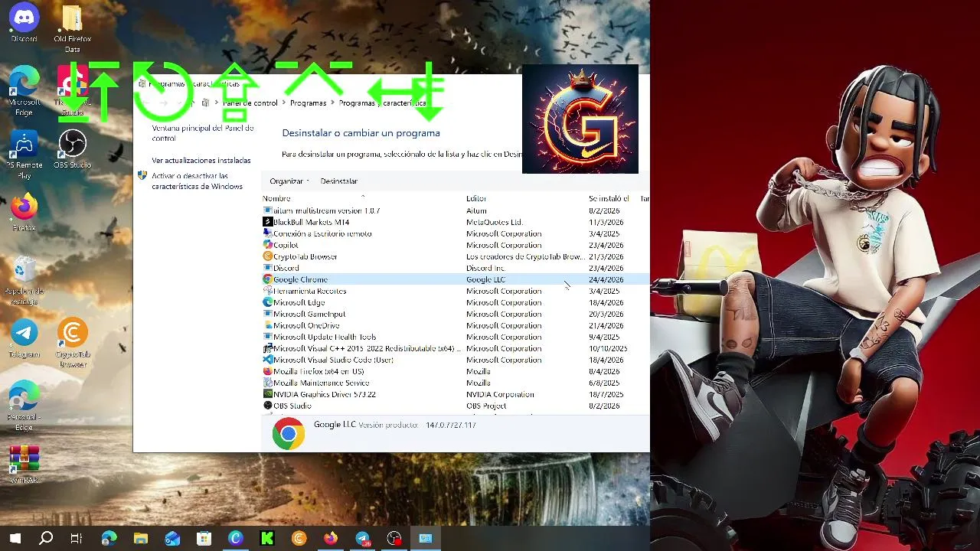This screenshot has width=980, height=551.
Task: Select the Microsoft GameInput row
Action: (456, 314)
